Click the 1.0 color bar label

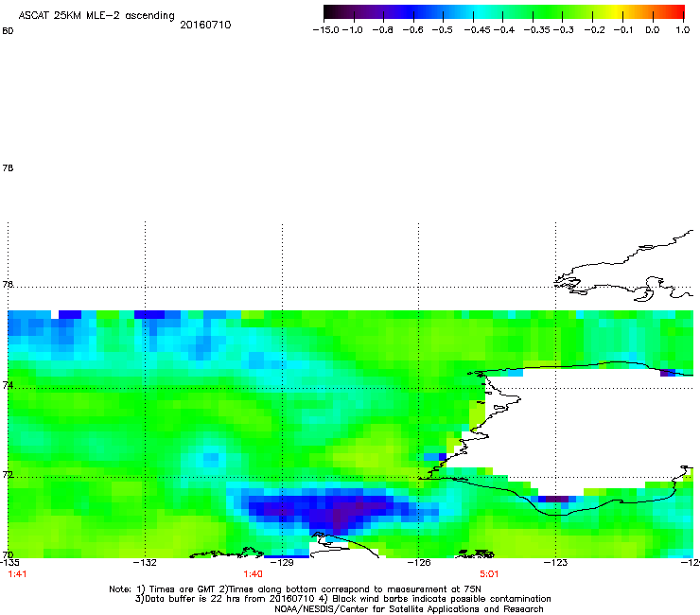pos(683,30)
